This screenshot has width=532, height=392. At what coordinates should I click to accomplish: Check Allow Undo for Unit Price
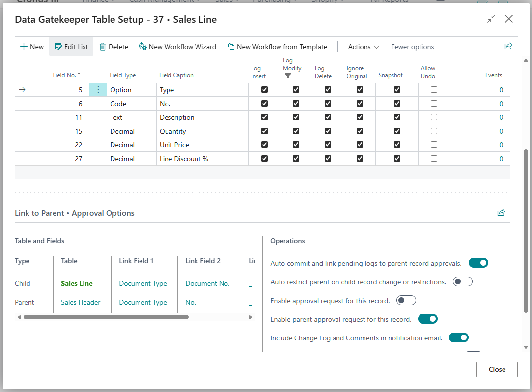pos(434,145)
